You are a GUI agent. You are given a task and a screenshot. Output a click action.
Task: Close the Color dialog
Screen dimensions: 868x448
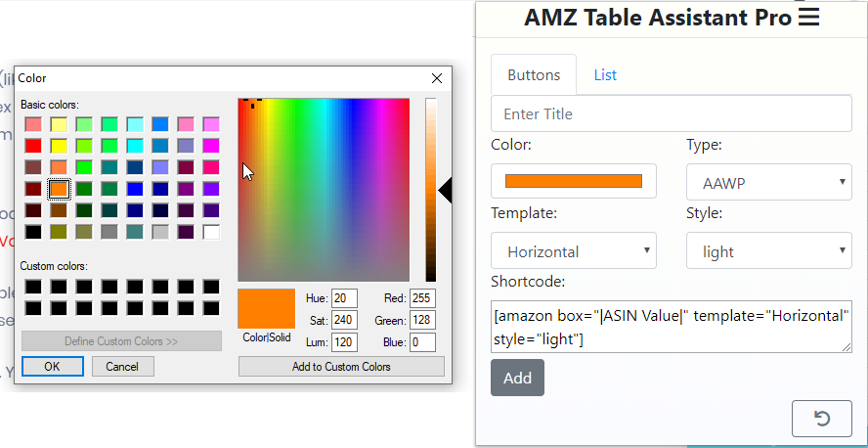pyautogui.click(x=437, y=78)
